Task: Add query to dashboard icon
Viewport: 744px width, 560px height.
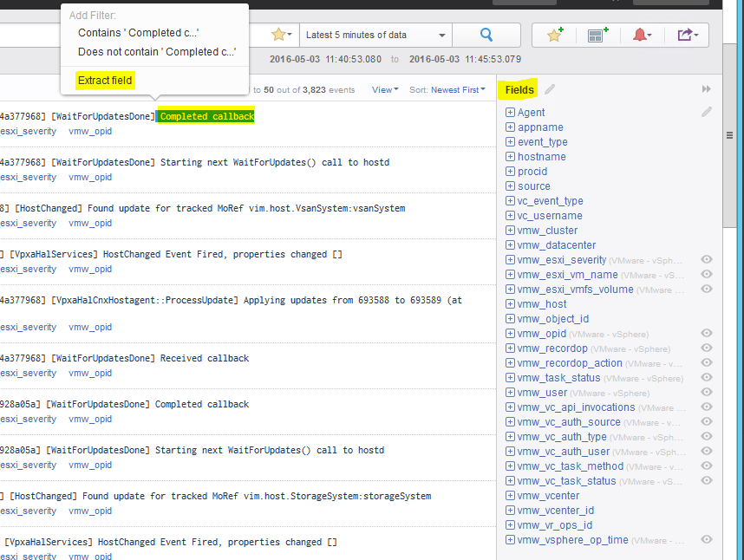Action: 597,35
